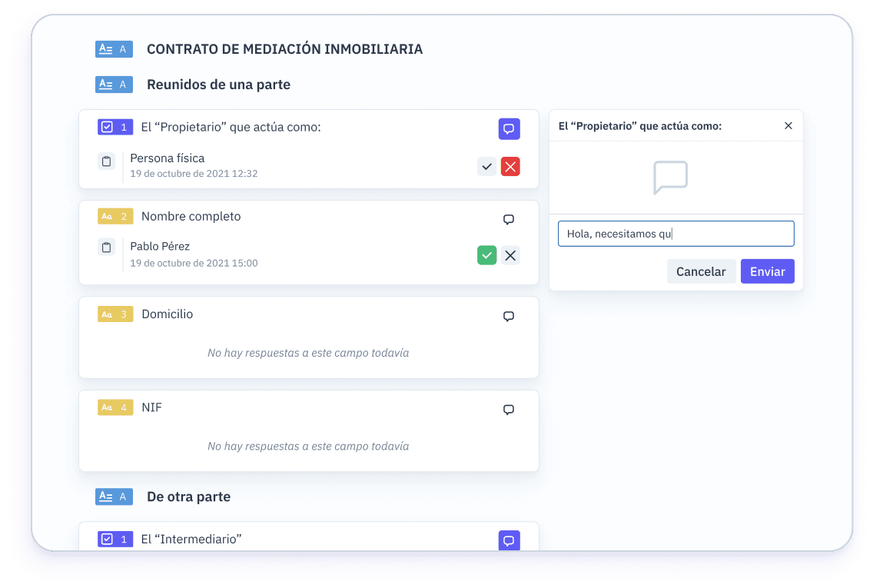The height and width of the screenshot is (588, 873).
Task: Click the comment bubble on "El “Propietario”" card
Action: click(509, 128)
